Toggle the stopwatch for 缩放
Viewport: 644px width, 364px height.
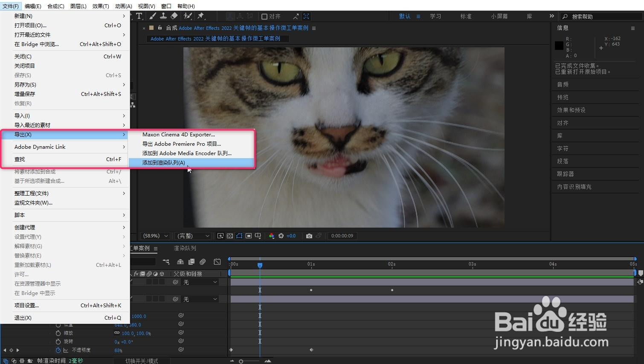coord(58,333)
